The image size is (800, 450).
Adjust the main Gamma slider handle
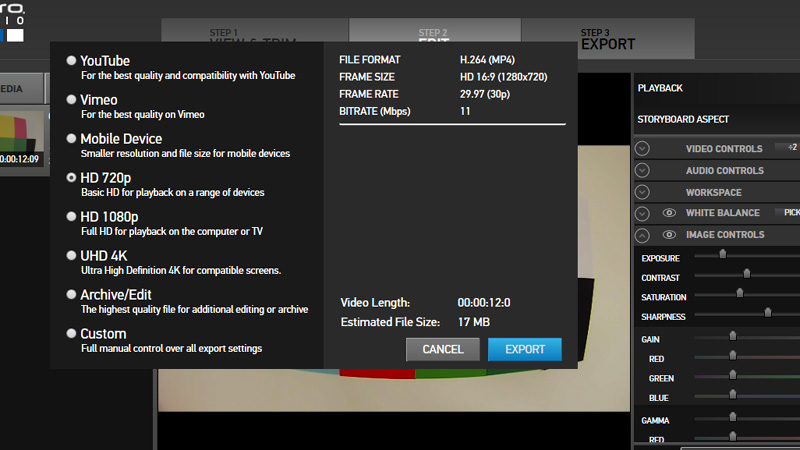(733, 416)
